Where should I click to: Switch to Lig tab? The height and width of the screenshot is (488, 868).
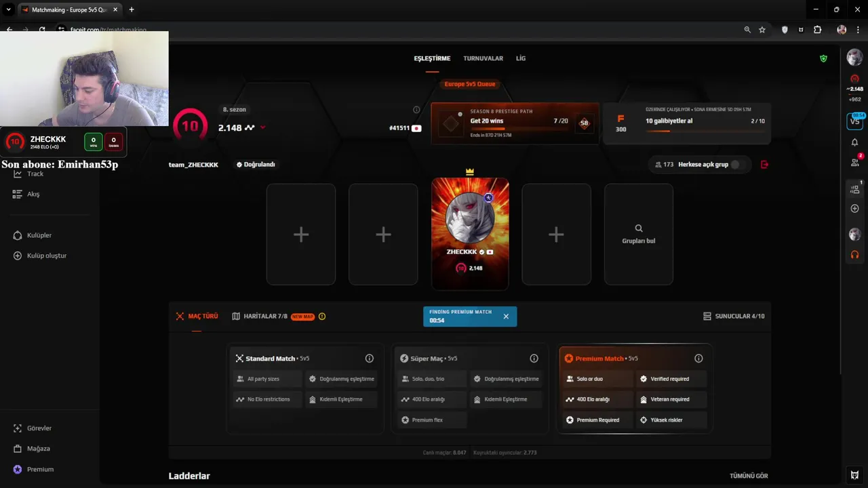(521, 58)
